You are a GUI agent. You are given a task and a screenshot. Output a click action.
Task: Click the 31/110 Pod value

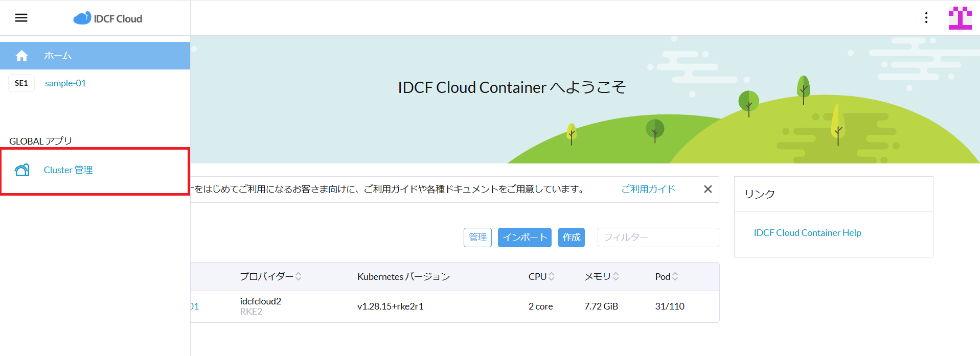pyautogui.click(x=670, y=306)
